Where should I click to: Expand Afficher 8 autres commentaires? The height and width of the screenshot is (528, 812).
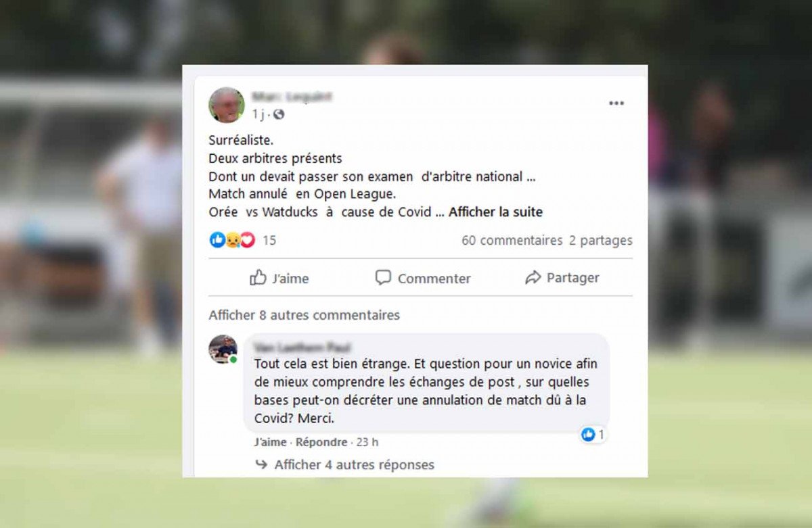304,315
